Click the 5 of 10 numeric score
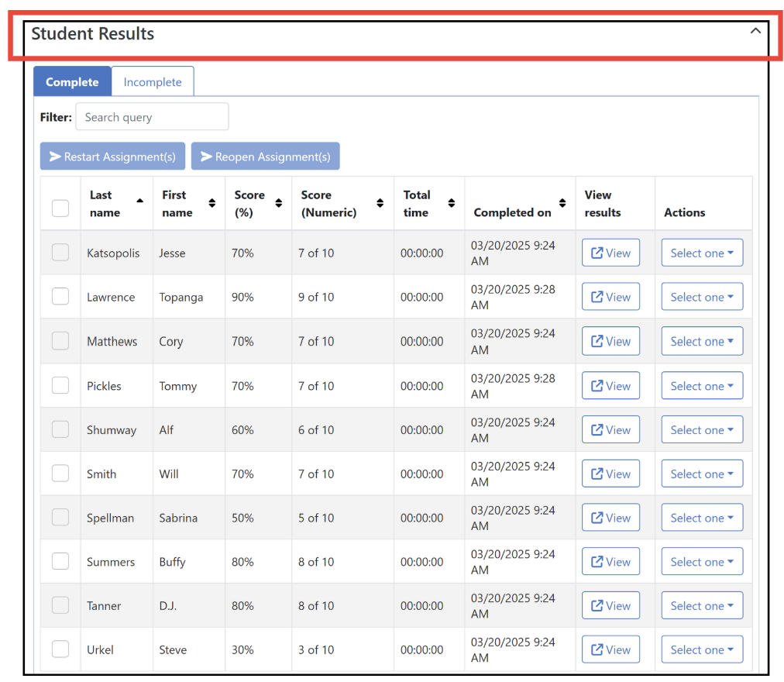The image size is (784, 682). 316,518
